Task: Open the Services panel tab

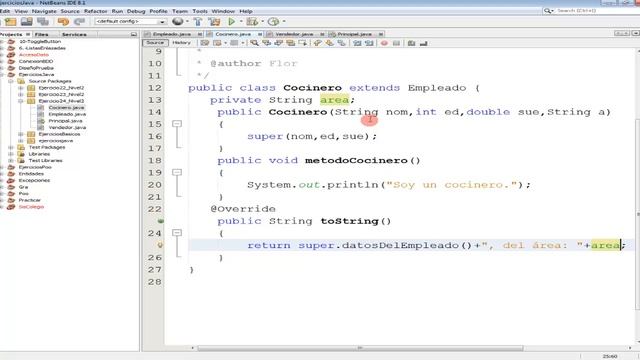Action: 74,34
